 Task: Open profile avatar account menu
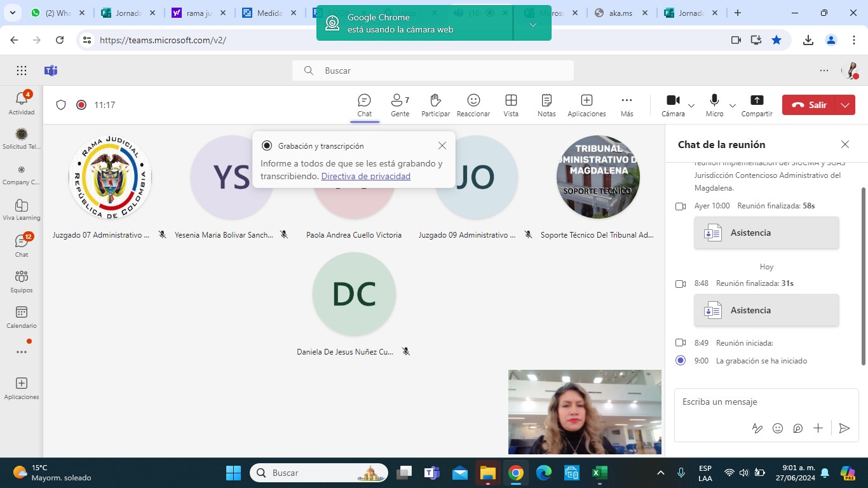[x=851, y=71]
